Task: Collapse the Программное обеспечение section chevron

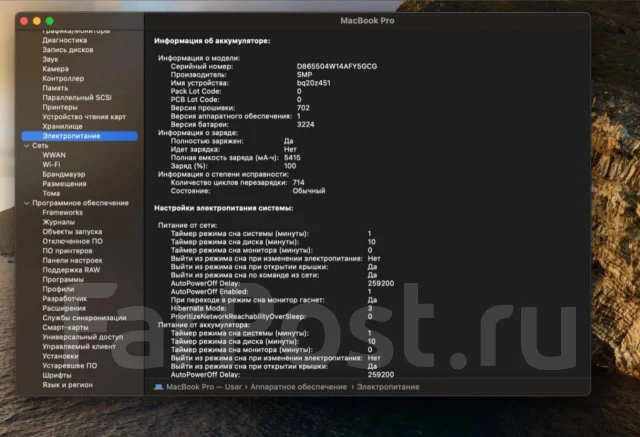Action: pyautogui.click(x=27, y=203)
